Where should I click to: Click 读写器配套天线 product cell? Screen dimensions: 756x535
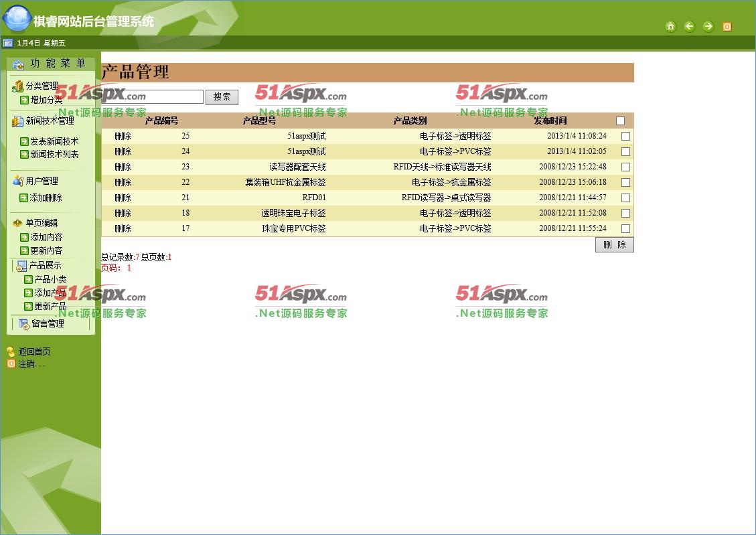click(x=297, y=167)
